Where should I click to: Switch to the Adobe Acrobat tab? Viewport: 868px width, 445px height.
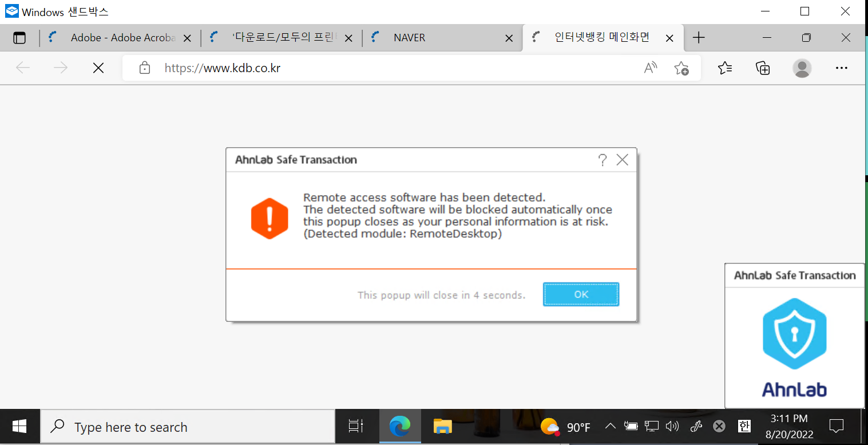pos(121,38)
